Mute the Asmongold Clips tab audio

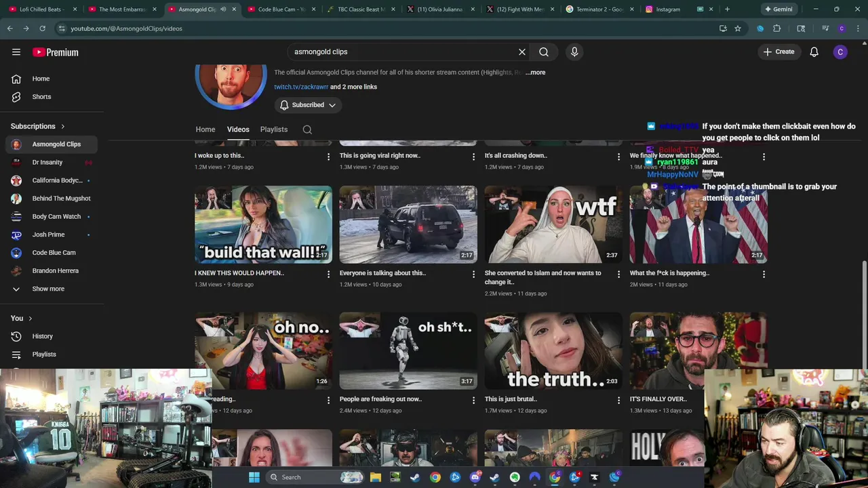223,9
